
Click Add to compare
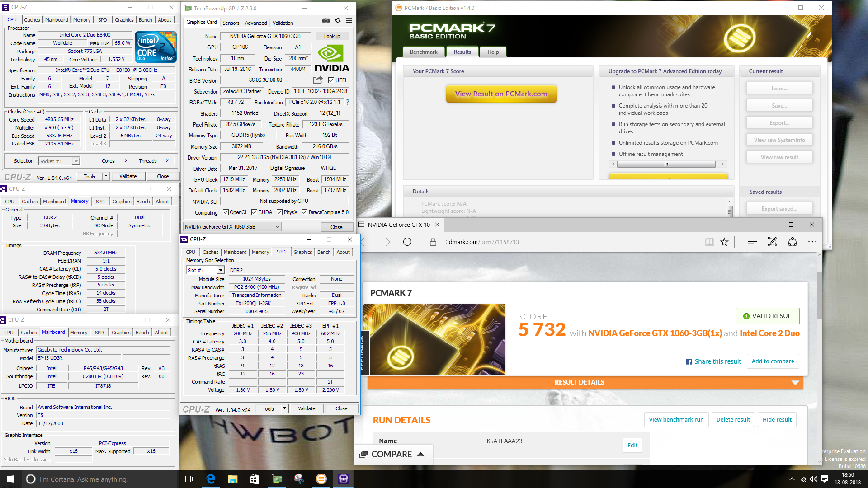[x=773, y=361]
